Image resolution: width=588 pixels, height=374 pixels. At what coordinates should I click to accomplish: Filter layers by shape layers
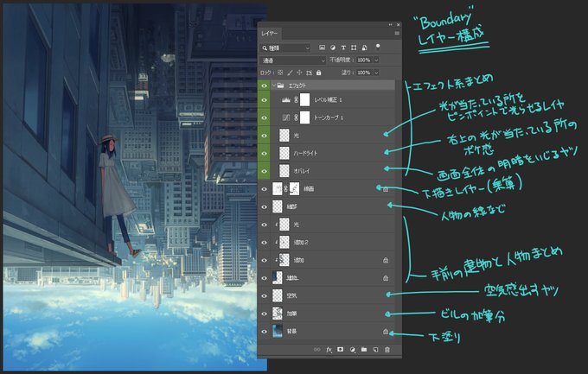354,48
